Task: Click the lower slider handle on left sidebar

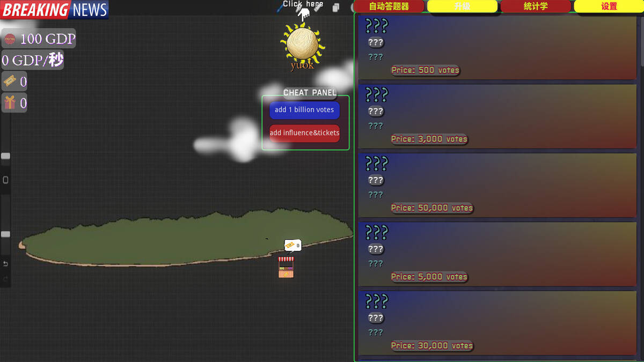Action: click(5, 234)
